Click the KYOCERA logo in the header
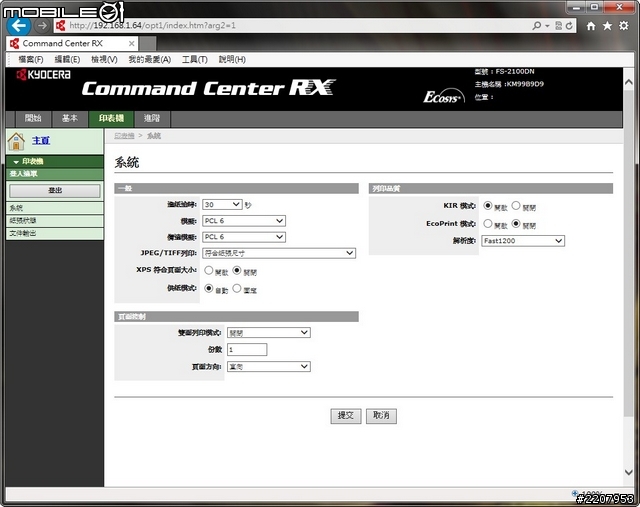The image size is (640, 507). (x=43, y=75)
